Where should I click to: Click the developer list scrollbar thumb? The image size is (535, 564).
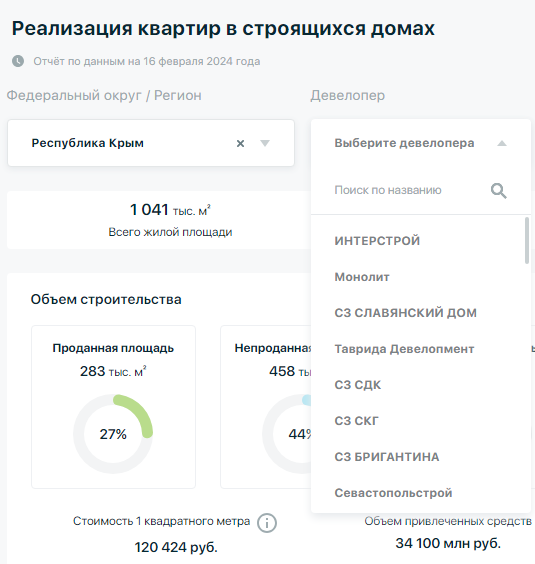pos(527,240)
